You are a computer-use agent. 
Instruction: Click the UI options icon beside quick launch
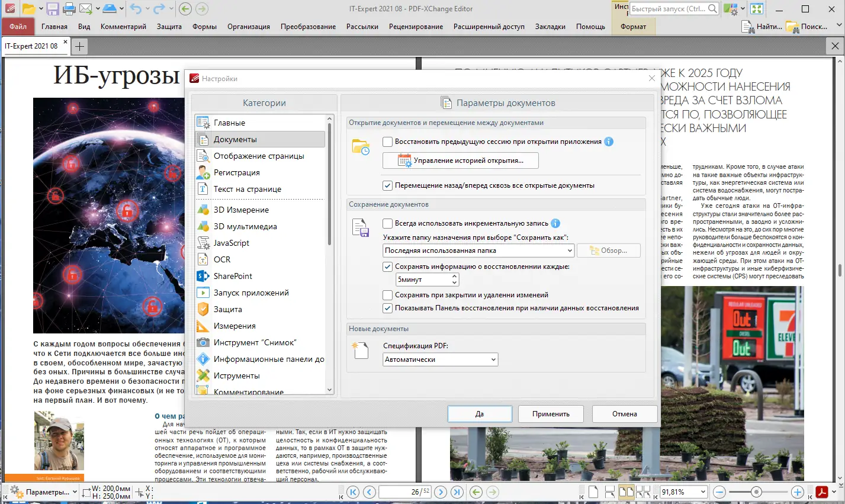(x=731, y=9)
